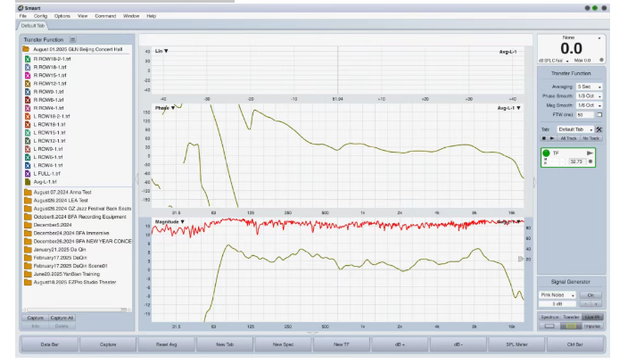Toggle the Live IR view button

click(x=592, y=317)
